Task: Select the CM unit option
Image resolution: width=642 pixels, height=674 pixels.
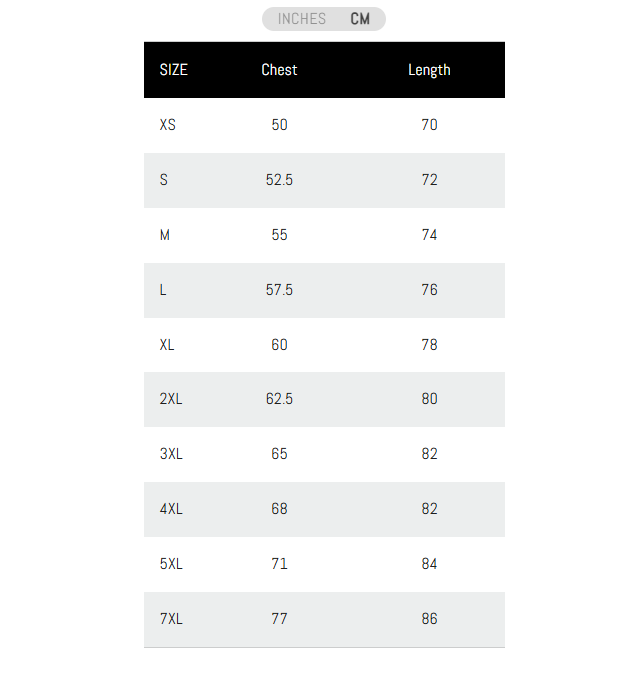Action: [360, 19]
